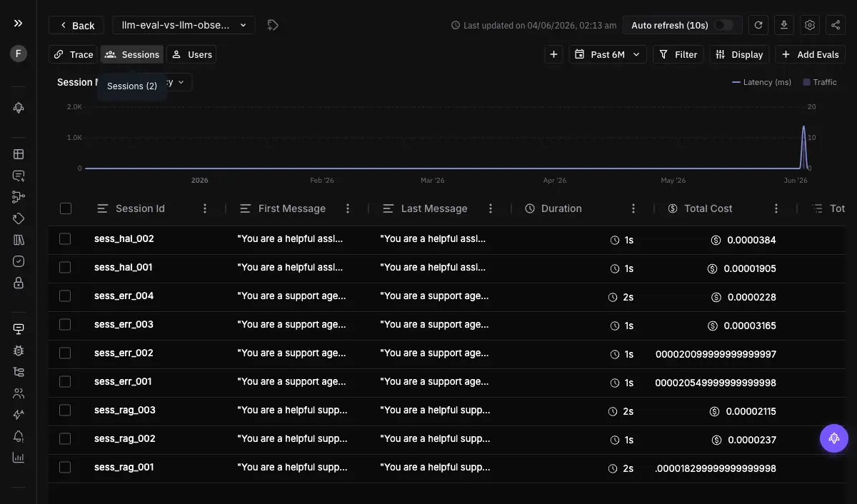857x504 pixels.
Task: Toggle the Auto refresh (10s) switch
Action: pyautogui.click(x=723, y=25)
